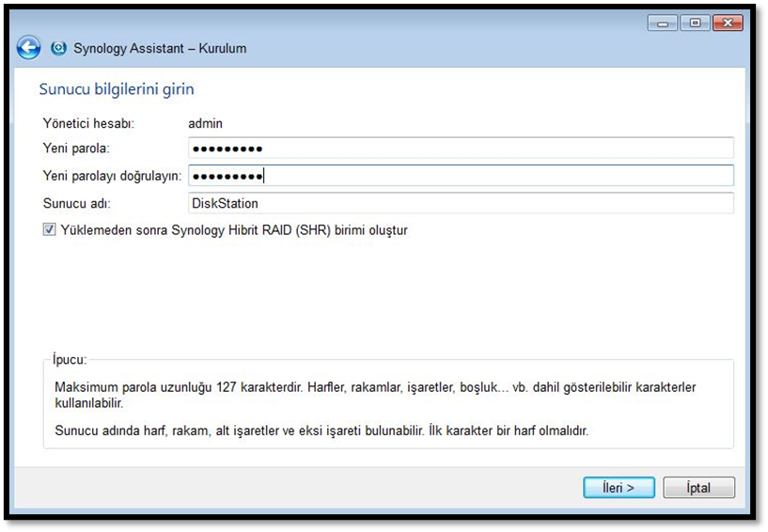768x532 pixels.
Task: Click the 'Yüklemeden sonra Synology Hibrit RAID' label text
Action: click(x=233, y=229)
